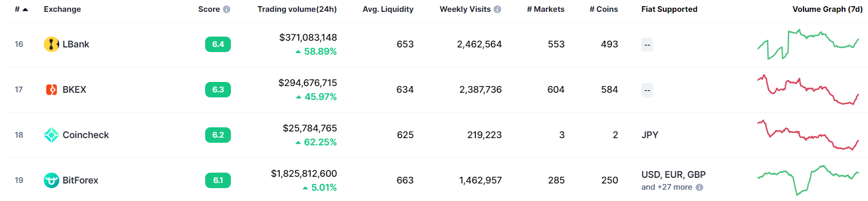
Task: Click the info icon beside Weekly Visits
Action: click(x=497, y=9)
